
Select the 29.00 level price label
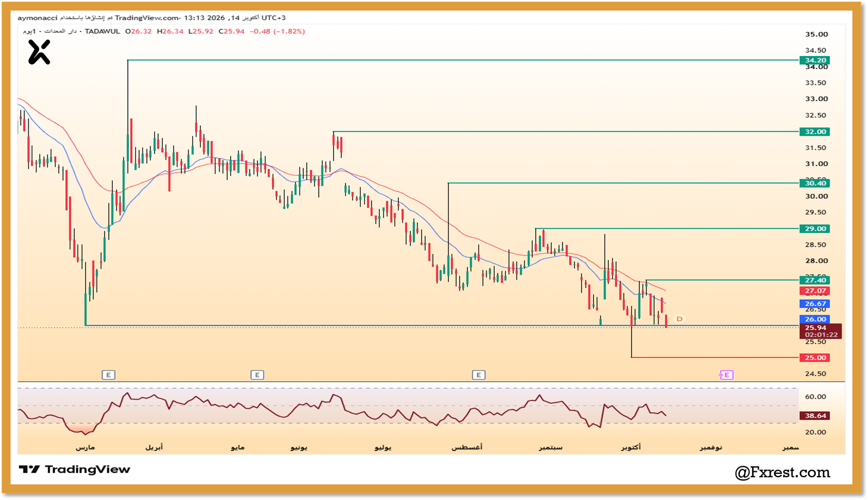click(x=815, y=229)
